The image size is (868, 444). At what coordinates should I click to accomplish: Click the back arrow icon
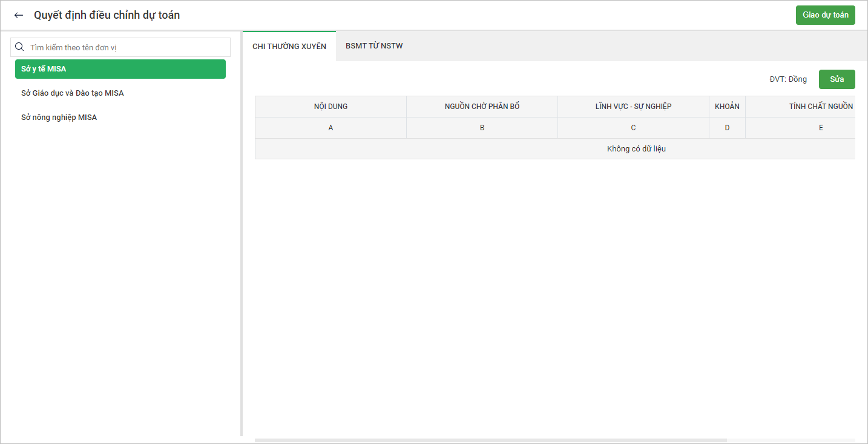point(19,15)
